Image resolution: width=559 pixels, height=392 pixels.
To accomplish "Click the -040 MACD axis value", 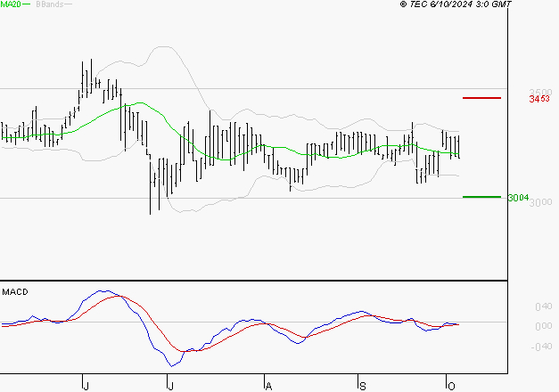I will 541,347.
